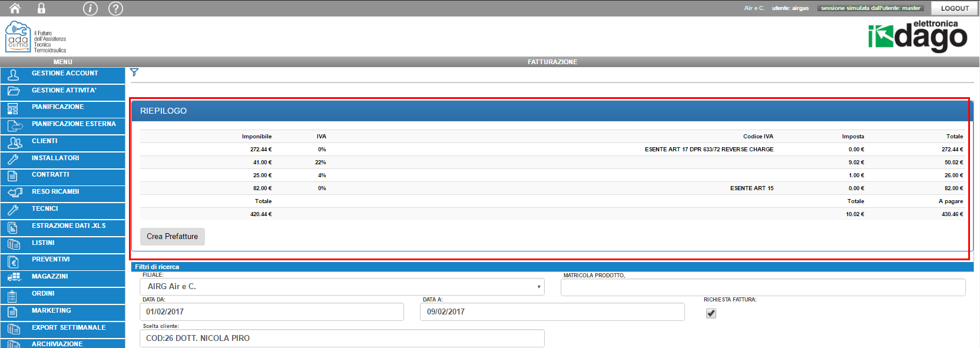Screen dimensions: 980x348
Task: Open the info icon in top bar
Action: pyautogui.click(x=90, y=8)
